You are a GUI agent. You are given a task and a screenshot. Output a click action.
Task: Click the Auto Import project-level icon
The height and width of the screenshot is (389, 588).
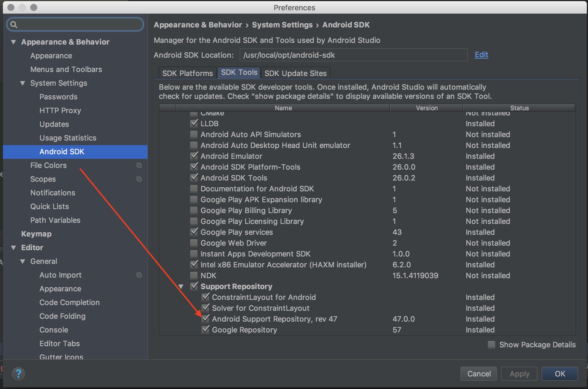click(139, 275)
